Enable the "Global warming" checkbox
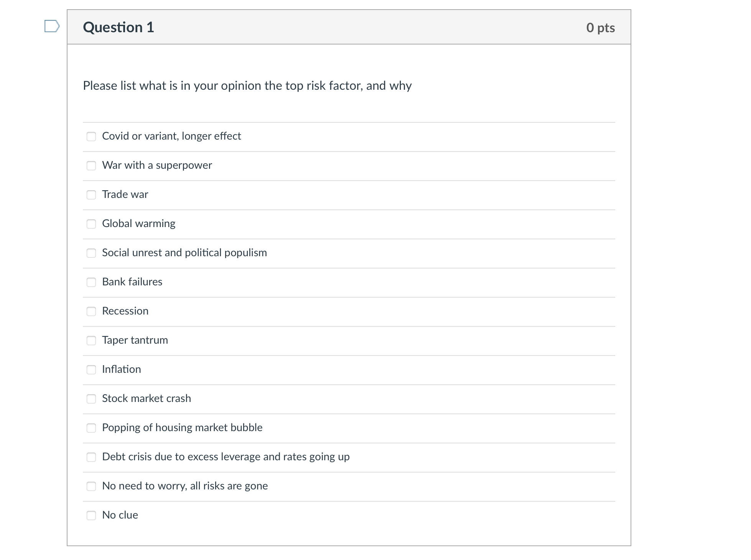The width and height of the screenshot is (751, 560). [91, 224]
